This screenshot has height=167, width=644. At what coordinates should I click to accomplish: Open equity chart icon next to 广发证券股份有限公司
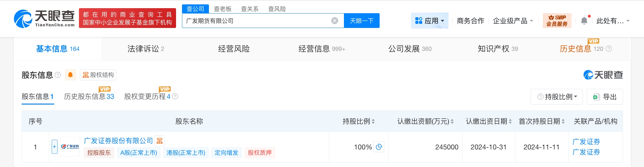(x=160, y=141)
